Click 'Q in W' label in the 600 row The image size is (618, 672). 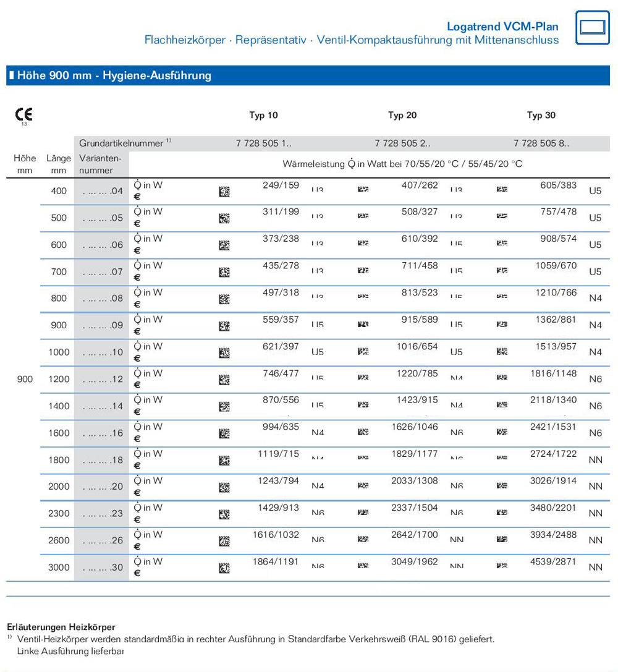coord(148,239)
